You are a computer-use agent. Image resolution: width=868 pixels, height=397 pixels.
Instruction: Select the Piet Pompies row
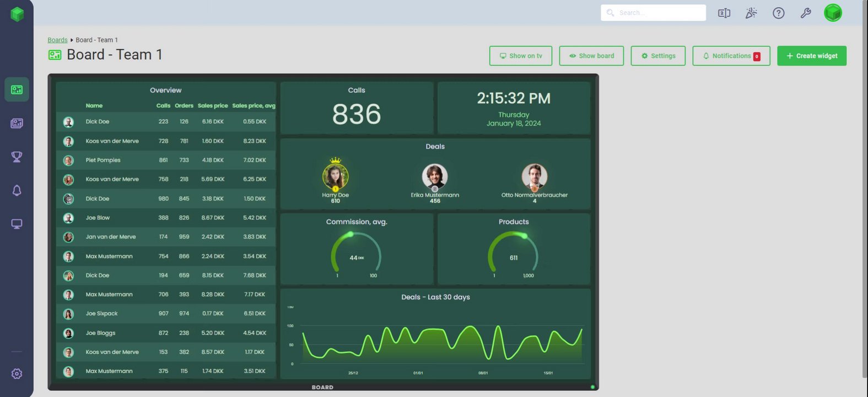pos(166,160)
